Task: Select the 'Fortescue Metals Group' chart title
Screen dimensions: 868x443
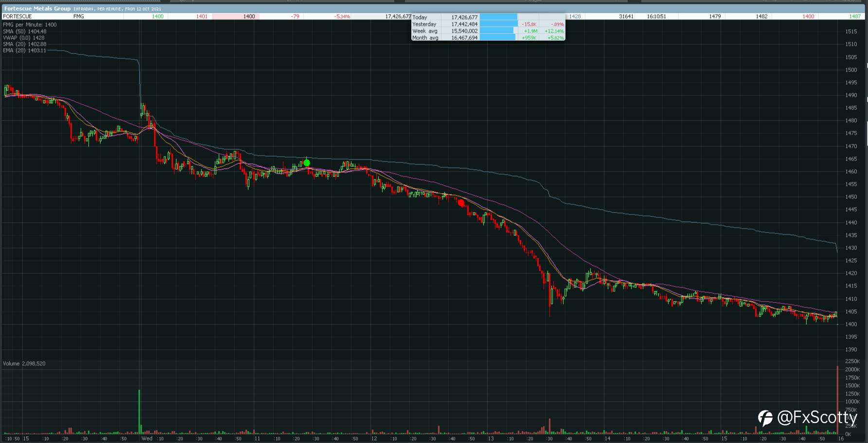Action: (37, 9)
